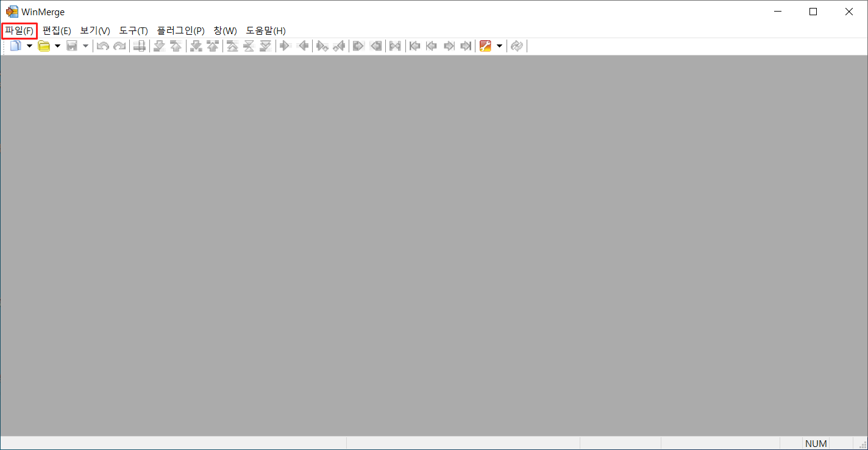This screenshot has width=868, height=450.
Task: Expand the Save dropdown arrow
Action: click(86, 46)
